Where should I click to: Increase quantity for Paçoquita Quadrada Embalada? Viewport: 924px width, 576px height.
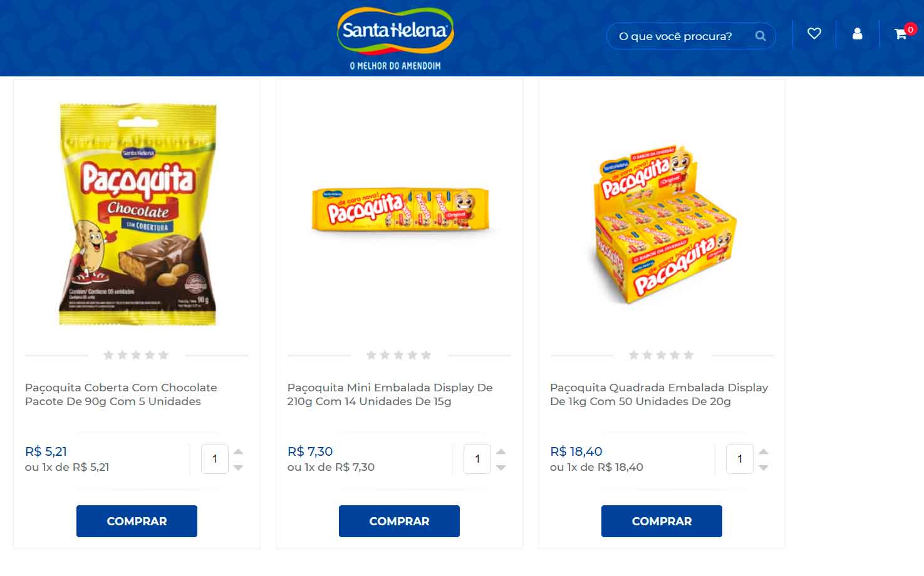click(x=763, y=451)
